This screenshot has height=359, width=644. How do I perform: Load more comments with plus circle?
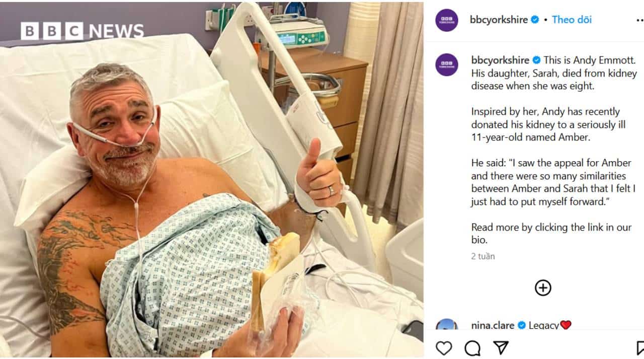tap(543, 288)
